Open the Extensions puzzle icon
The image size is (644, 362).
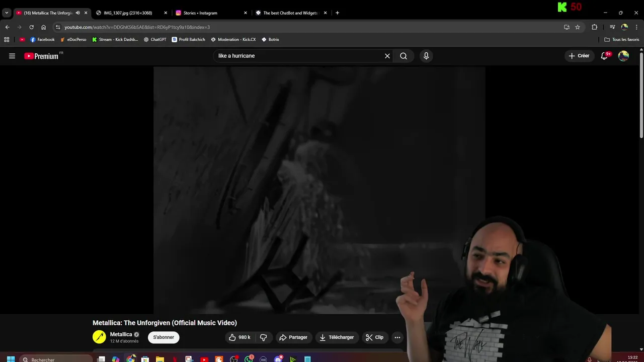tap(594, 27)
